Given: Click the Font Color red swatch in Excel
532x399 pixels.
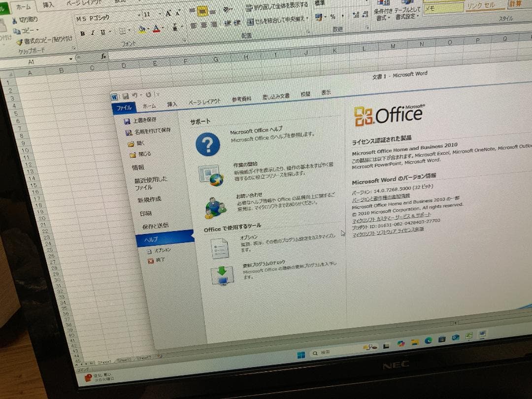Looking at the screenshot, I should click(x=157, y=29).
